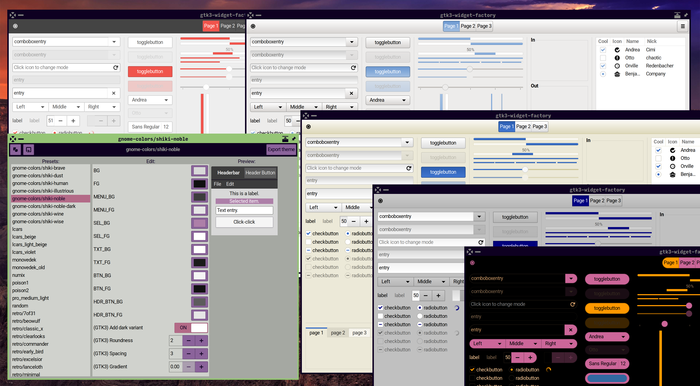Viewport: 700px width, 386px height.
Task: Click Orville's row icon in blue-themed window list
Action: (x=617, y=66)
